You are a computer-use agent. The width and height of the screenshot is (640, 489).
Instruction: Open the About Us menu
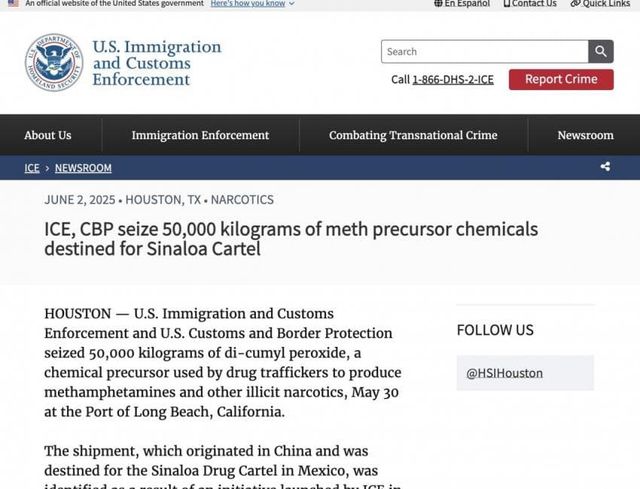pyautogui.click(x=48, y=135)
